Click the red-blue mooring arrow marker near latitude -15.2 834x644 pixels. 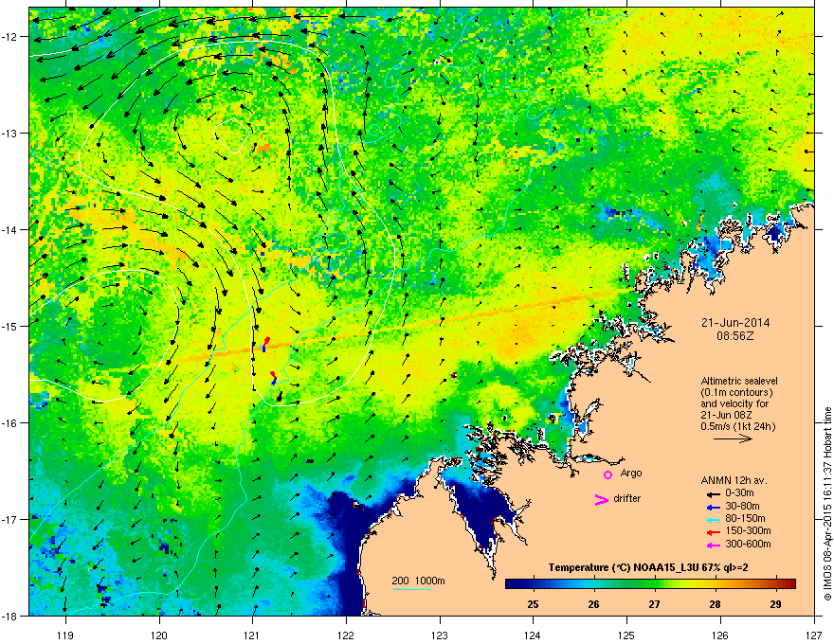point(265,344)
